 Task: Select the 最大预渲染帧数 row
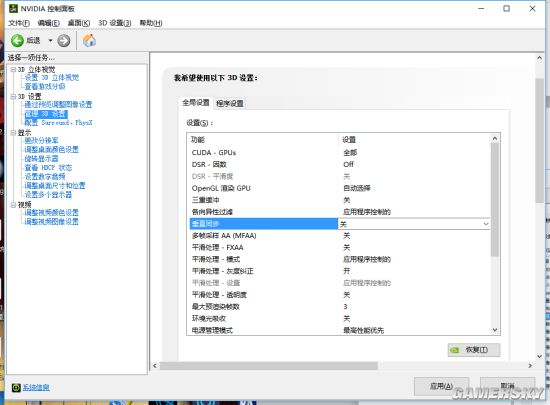pos(340,307)
